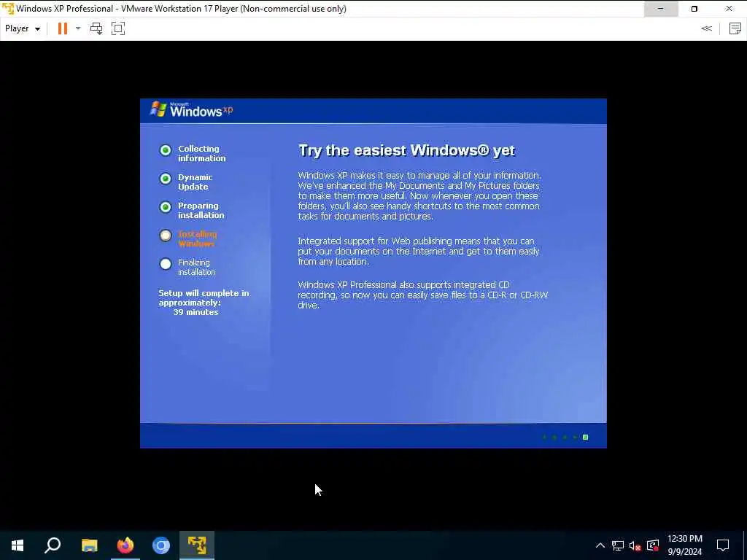Click the VMware Workstation title bar icon

(x=7, y=9)
